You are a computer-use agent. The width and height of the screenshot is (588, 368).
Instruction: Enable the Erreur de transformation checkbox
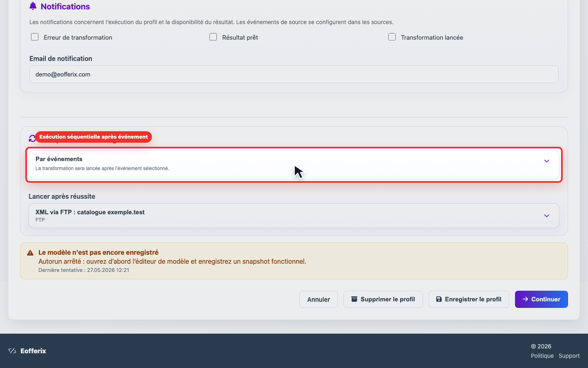(35, 37)
